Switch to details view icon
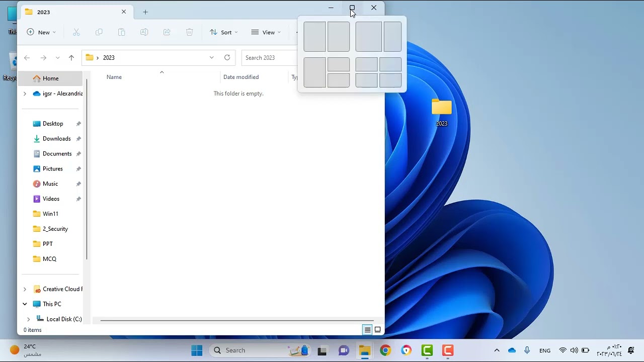The width and height of the screenshot is (644, 362). [368, 330]
